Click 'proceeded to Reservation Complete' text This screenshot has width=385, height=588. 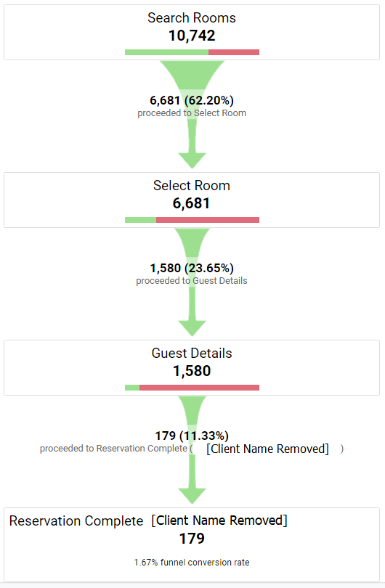point(113,449)
